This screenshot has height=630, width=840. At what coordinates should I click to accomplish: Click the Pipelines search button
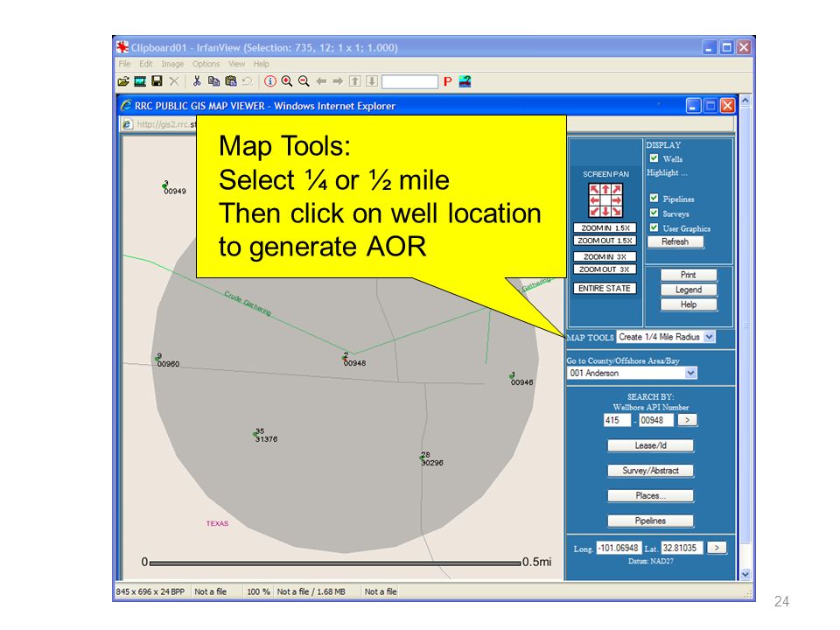tap(650, 521)
